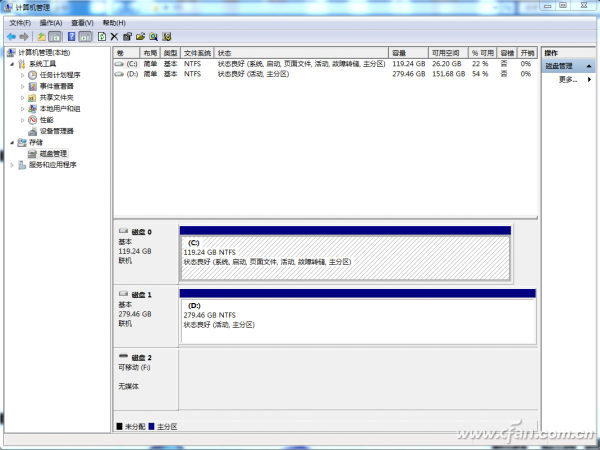Open the 查看(V) menu
This screenshot has height=450, width=600.
(x=82, y=23)
